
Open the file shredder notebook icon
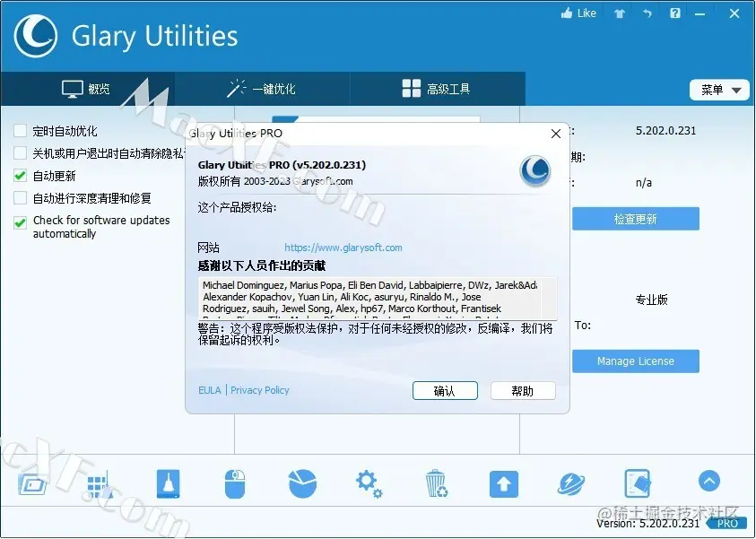coord(638,483)
